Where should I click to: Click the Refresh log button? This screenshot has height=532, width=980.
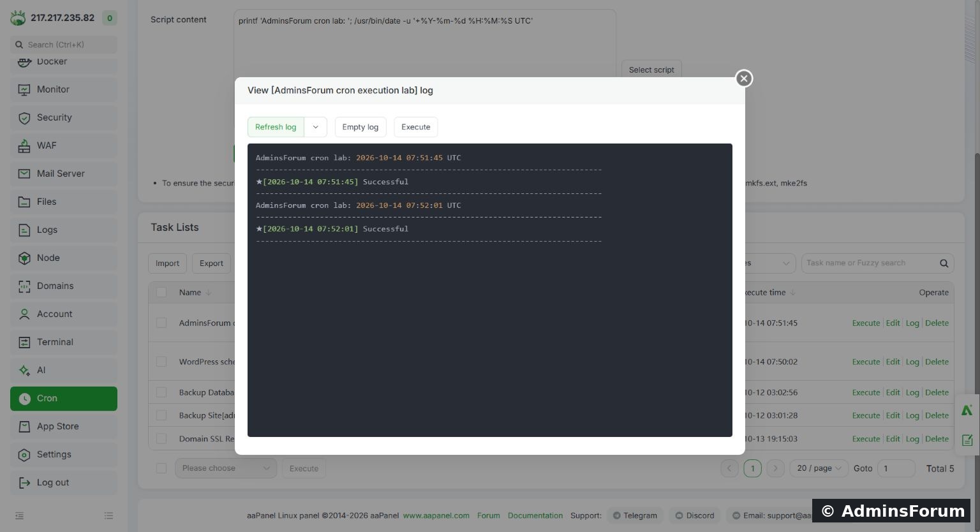[x=276, y=127]
